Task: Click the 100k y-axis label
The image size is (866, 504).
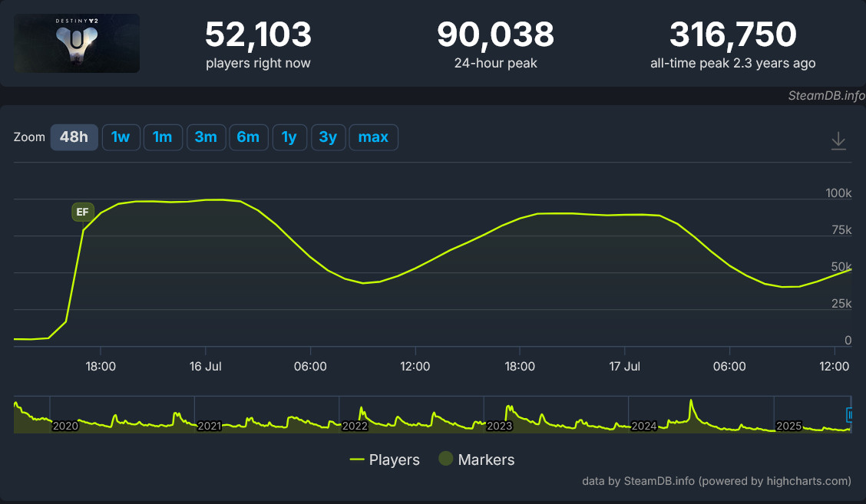Action: tap(838, 193)
